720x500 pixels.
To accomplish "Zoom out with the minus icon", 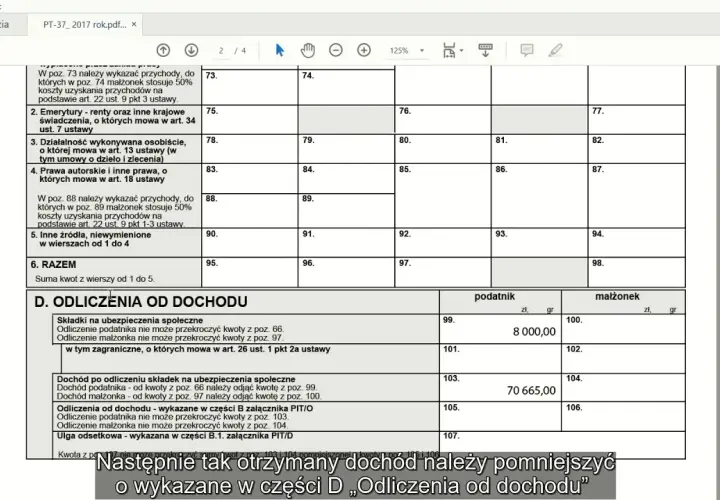I will (x=336, y=50).
